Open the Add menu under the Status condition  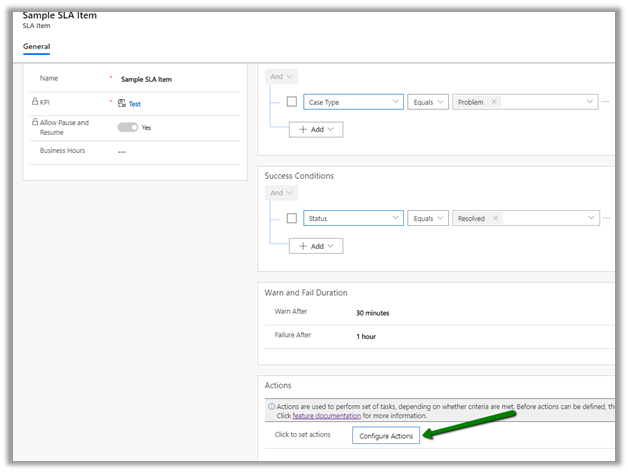coord(316,245)
